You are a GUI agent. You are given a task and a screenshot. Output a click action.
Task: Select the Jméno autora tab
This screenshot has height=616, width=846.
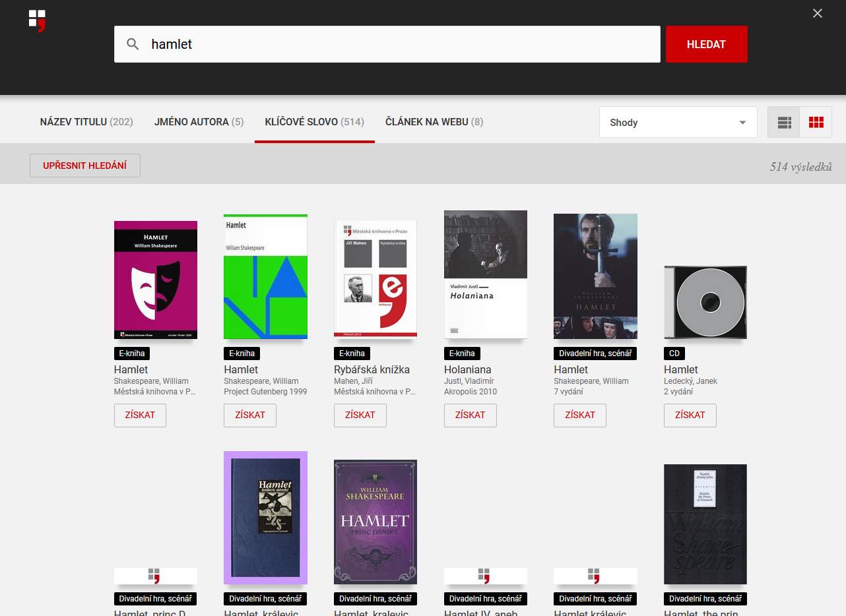[199, 122]
